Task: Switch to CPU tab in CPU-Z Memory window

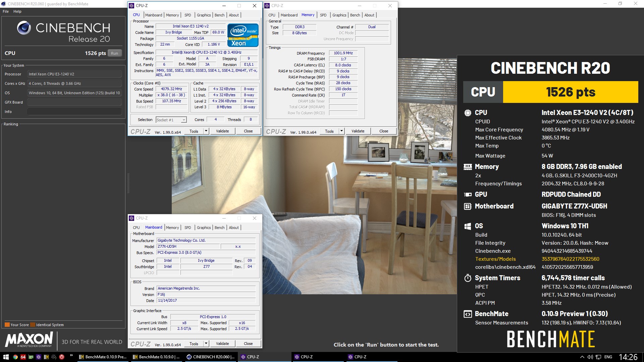Action: coord(272,15)
